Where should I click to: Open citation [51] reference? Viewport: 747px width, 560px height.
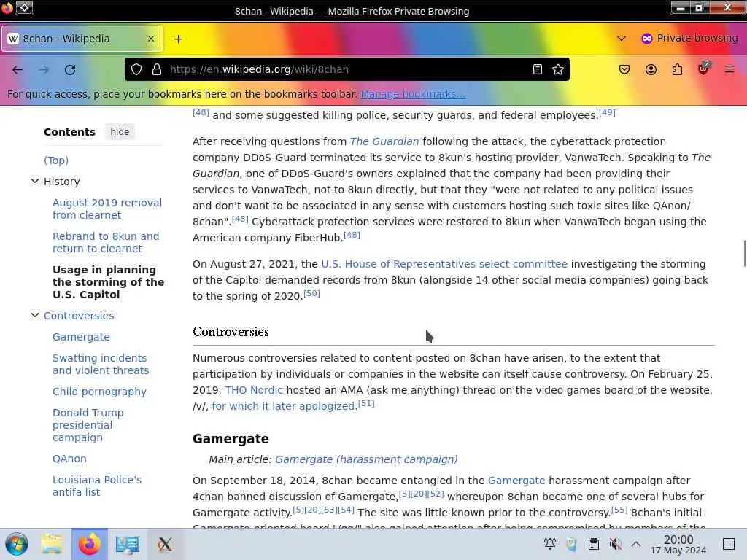click(366, 403)
